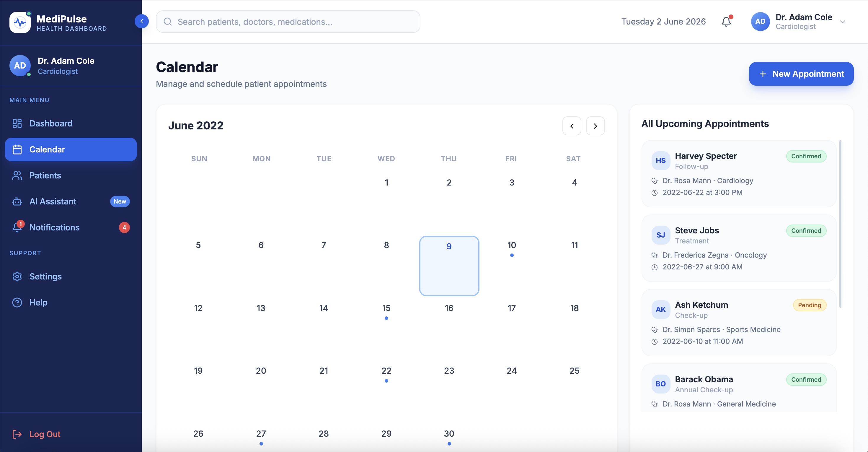Select June 22 on the calendar
The height and width of the screenshot is (452, 868).
pyautogui.click(x=386, y=391)
